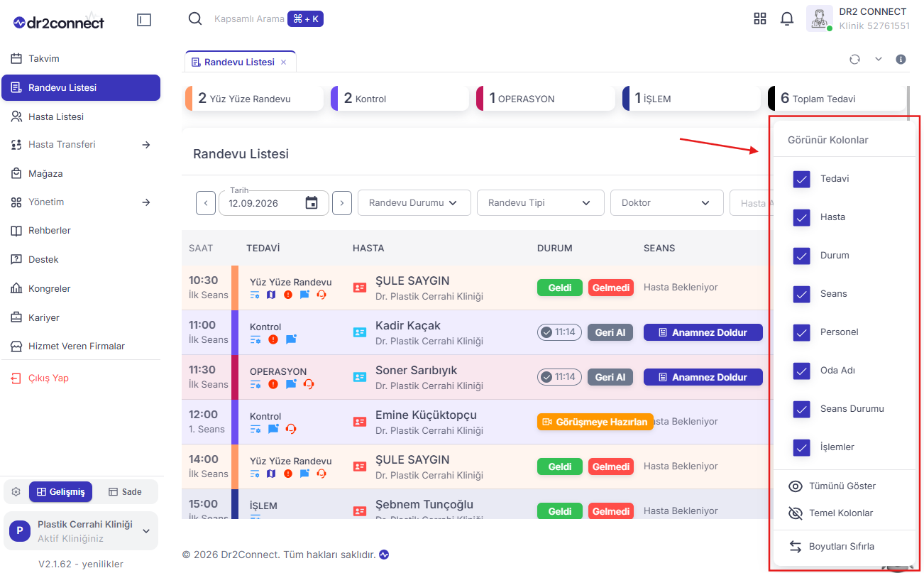Uncheck the Tedavi column checkbox

coord(802,179)
